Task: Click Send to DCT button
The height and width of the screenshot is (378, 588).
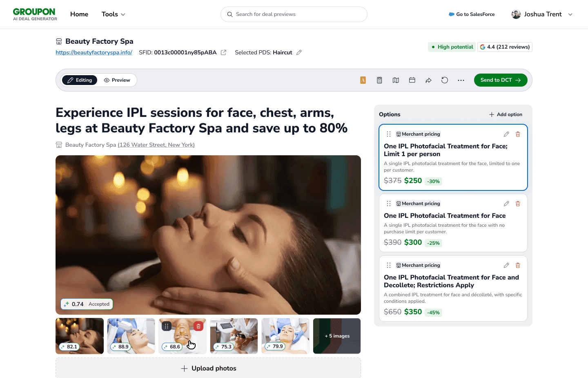Action: [x=501, y=80]
